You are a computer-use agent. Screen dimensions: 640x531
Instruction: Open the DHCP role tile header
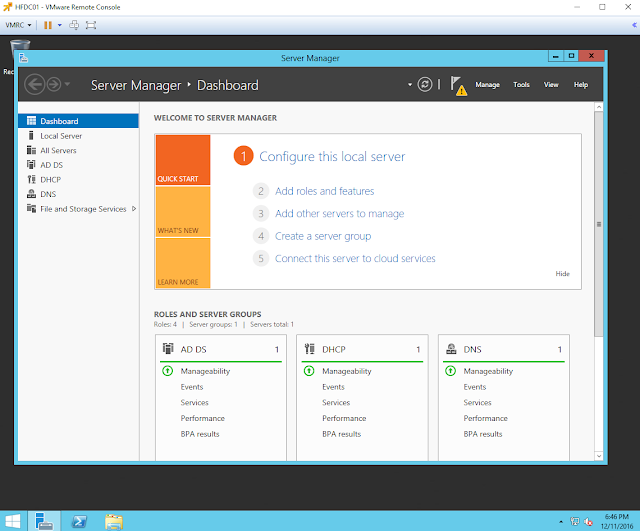tap(362, 349)
